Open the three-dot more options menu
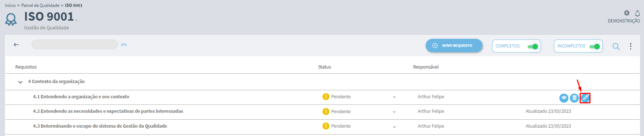The height and width of the screenshot is (136, 644). pos(631,46)
